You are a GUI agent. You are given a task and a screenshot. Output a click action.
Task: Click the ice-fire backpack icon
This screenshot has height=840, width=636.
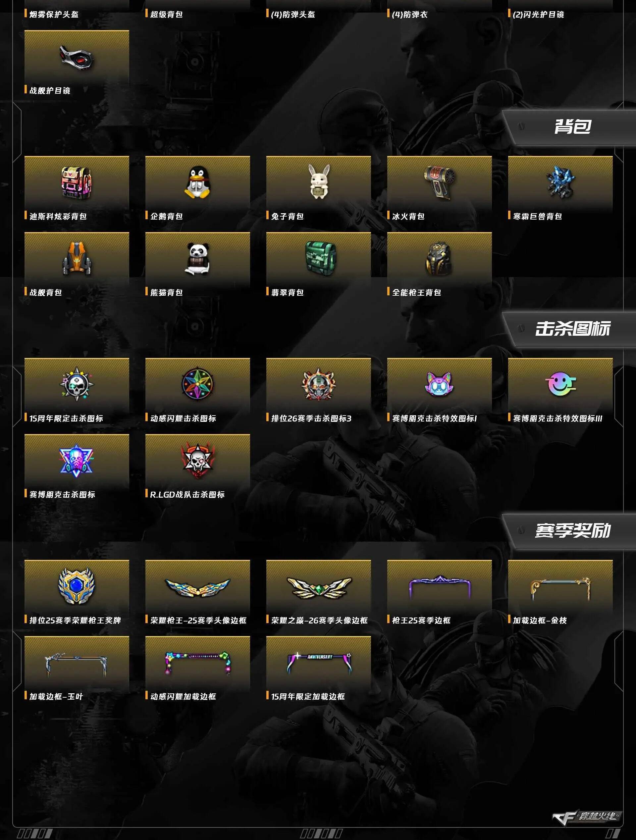point(439,182)
